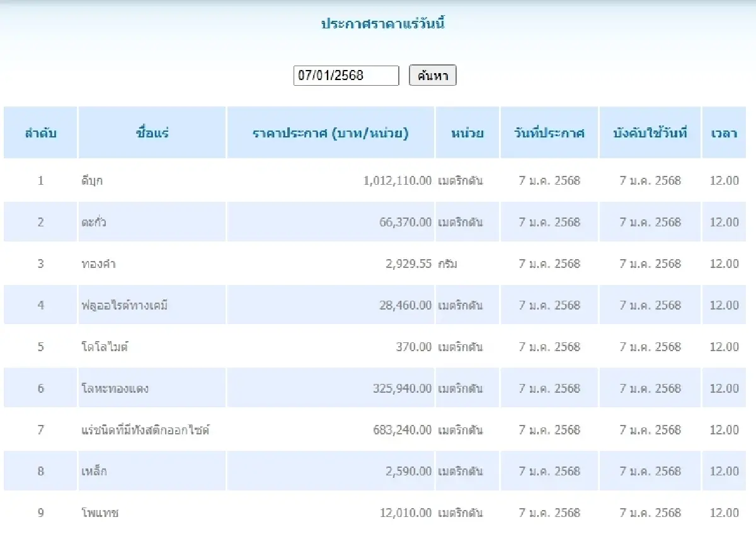Click the price 2,590.00
This screenshot has width=756, height=534.
(x=409, y=471)
